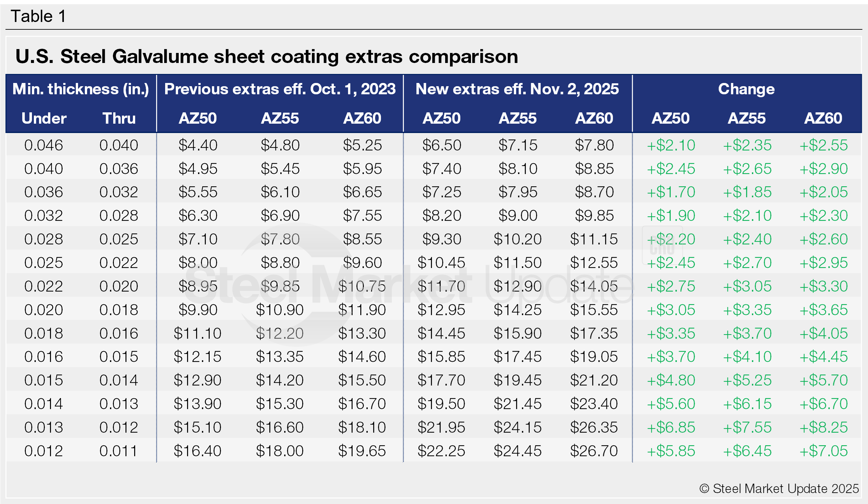Select the AZ55 header under Change
The image size is (868, 504).
[746, 118]
